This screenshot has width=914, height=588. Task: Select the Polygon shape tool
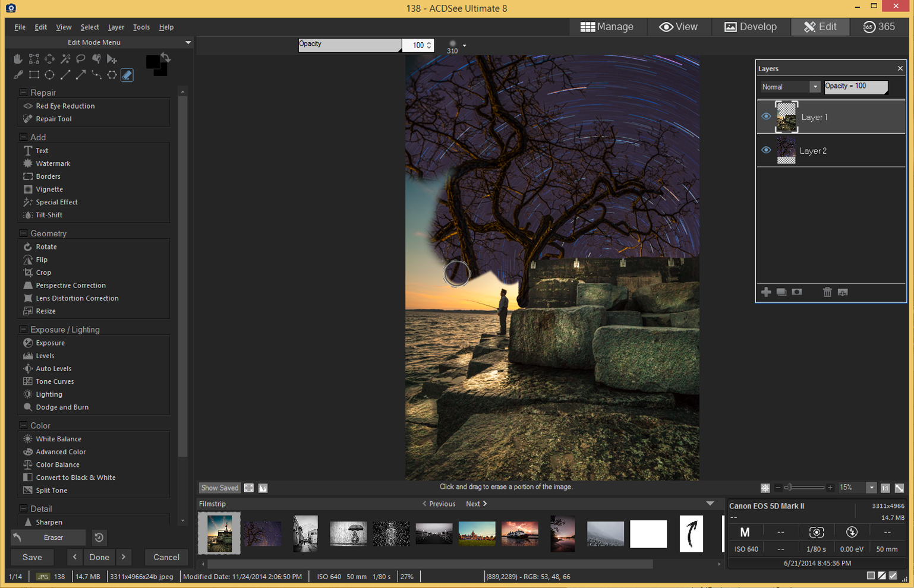click(112, 75)
